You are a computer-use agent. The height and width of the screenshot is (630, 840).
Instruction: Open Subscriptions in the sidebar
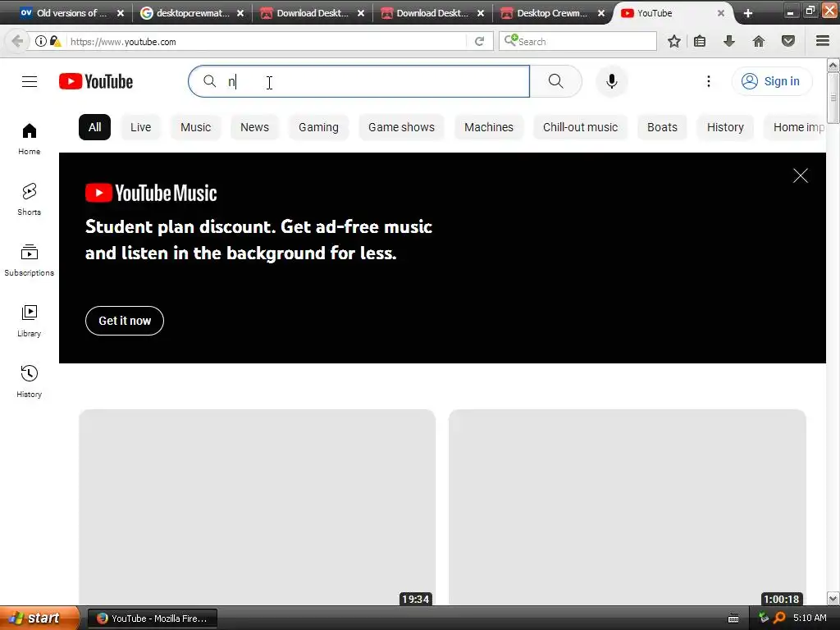(30, 260)
